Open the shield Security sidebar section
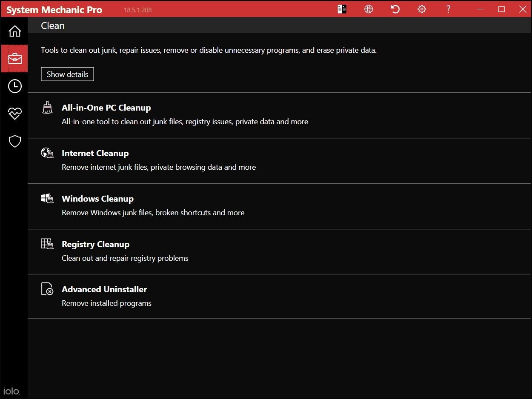Image resolution: width=532 pixels, height=399 pixels. click(14, 141)
